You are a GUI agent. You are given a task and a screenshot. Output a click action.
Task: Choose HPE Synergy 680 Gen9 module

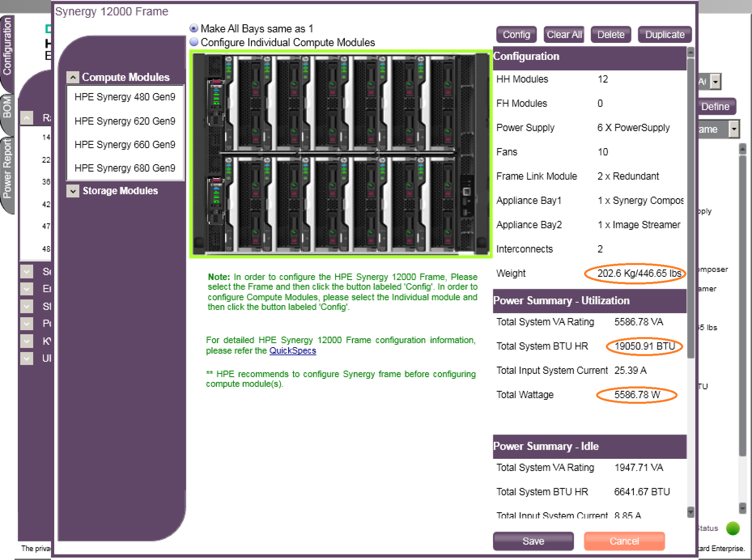click(x=125, y=168)
